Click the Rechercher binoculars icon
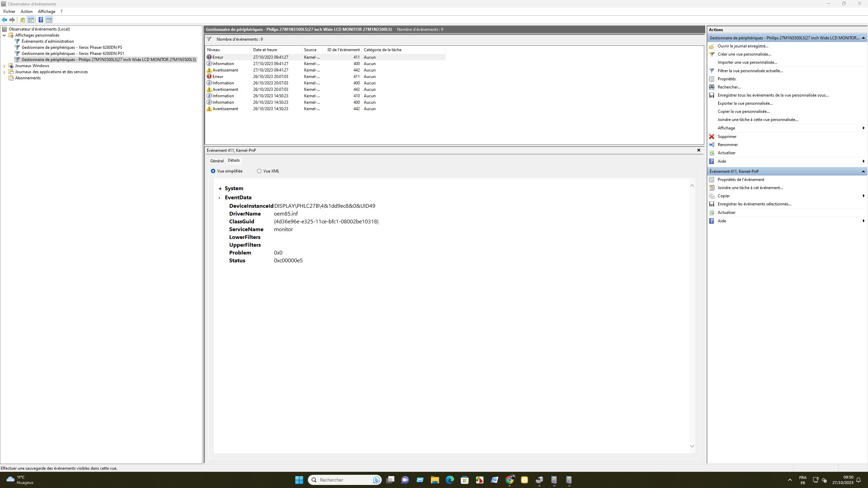 coord(712,87)
